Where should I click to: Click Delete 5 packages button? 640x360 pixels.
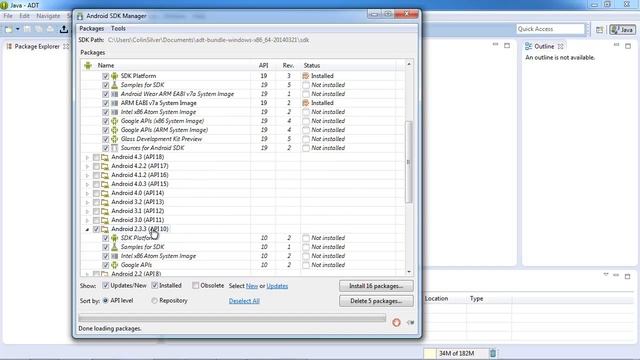(x=376, y=301)
